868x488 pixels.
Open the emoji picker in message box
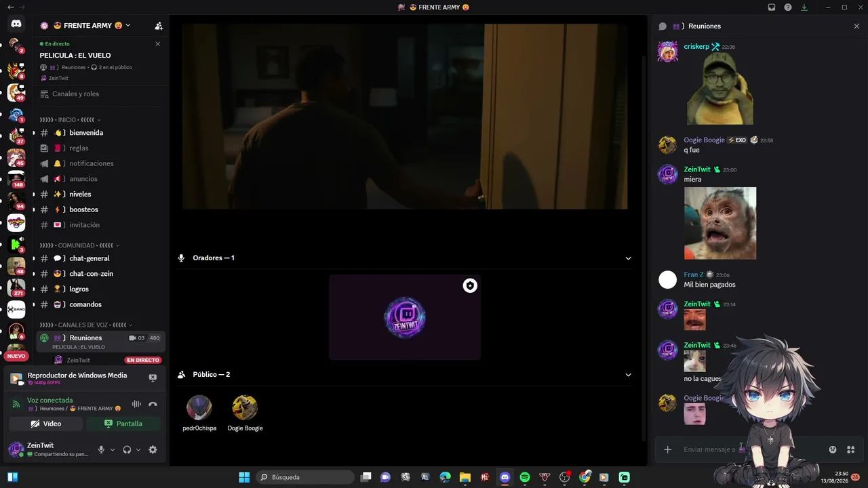833,449
